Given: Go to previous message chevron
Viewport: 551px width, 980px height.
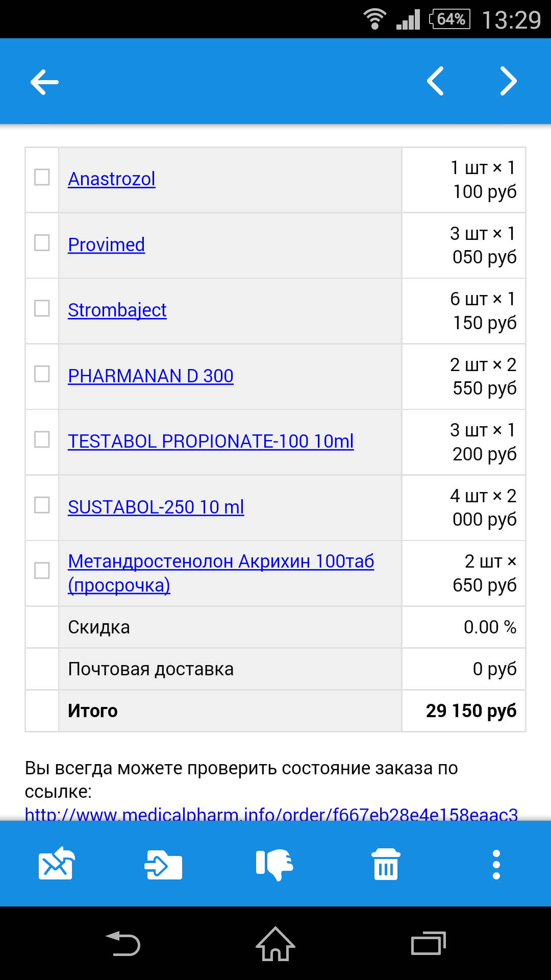Looking at the screenshot, I should coord(435,81).
